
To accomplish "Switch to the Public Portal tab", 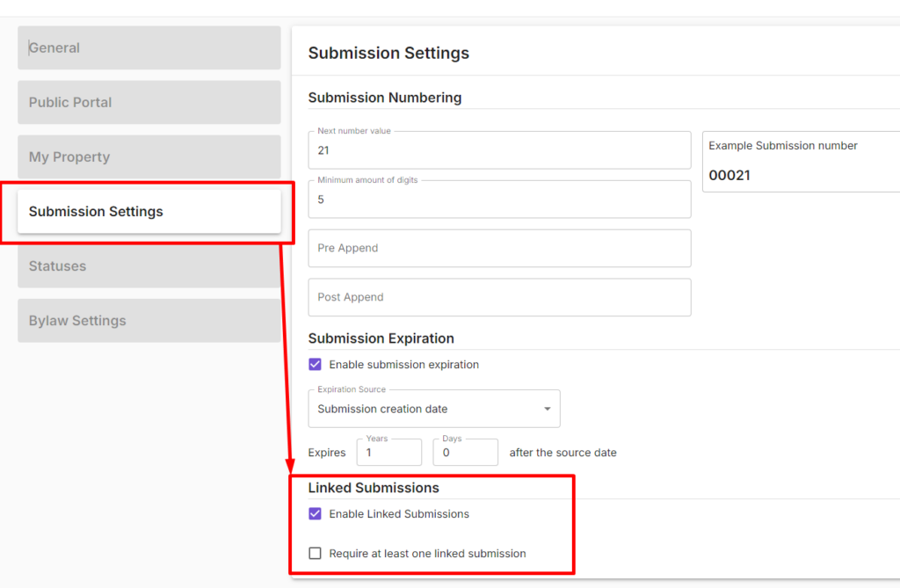I will pos(149,103).
